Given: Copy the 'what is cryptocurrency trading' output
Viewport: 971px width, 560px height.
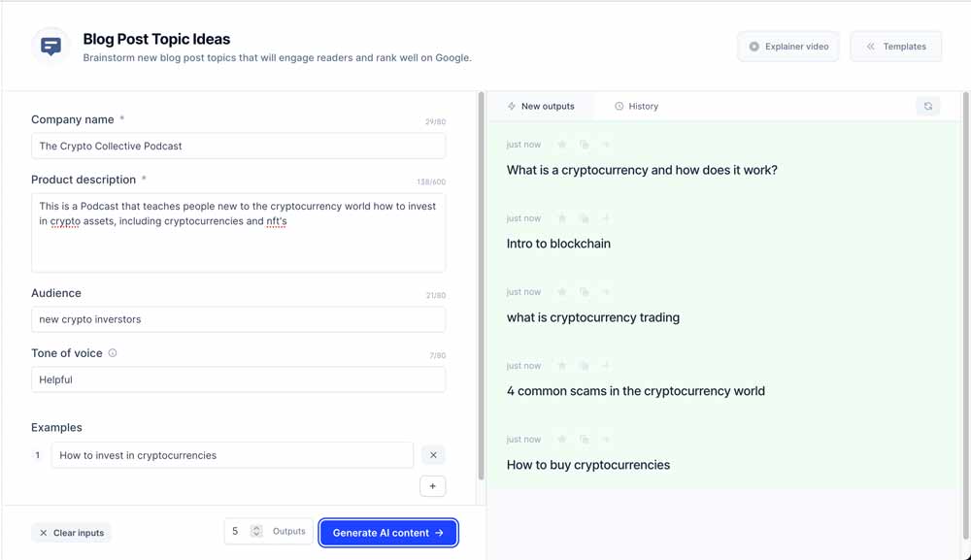Looking at the screenshot, I should [584, 291].
